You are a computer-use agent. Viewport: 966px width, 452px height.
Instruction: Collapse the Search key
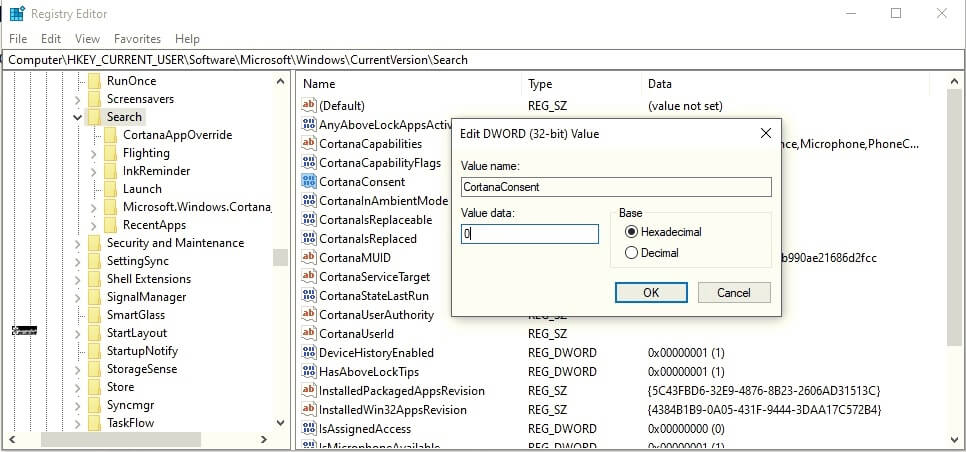[77, 117]
